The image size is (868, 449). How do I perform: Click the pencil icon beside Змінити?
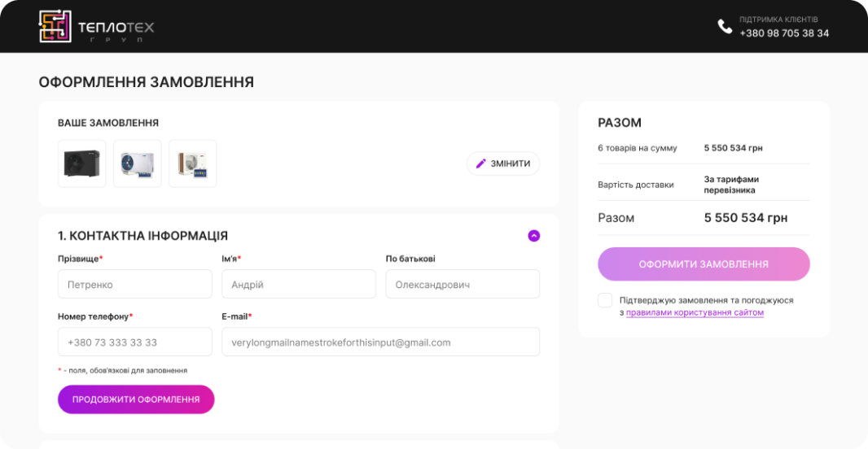coord(480,163)
